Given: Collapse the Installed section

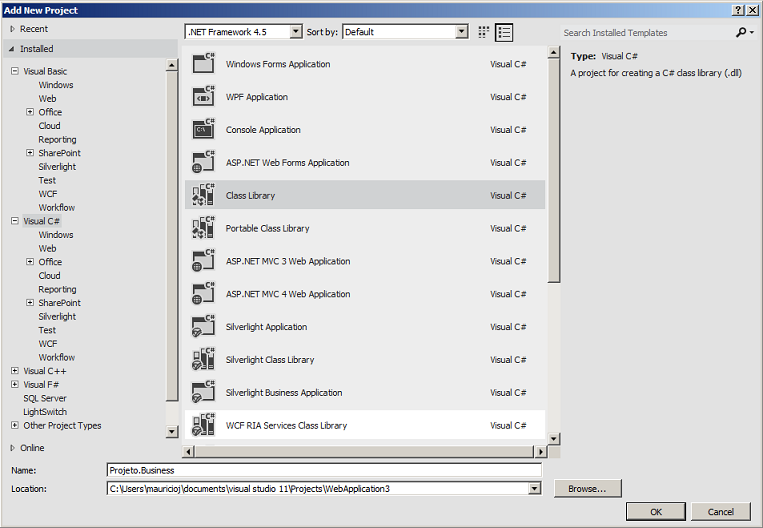Looking at the screenshot, I should pyautogui.click(x=12, y=49).
